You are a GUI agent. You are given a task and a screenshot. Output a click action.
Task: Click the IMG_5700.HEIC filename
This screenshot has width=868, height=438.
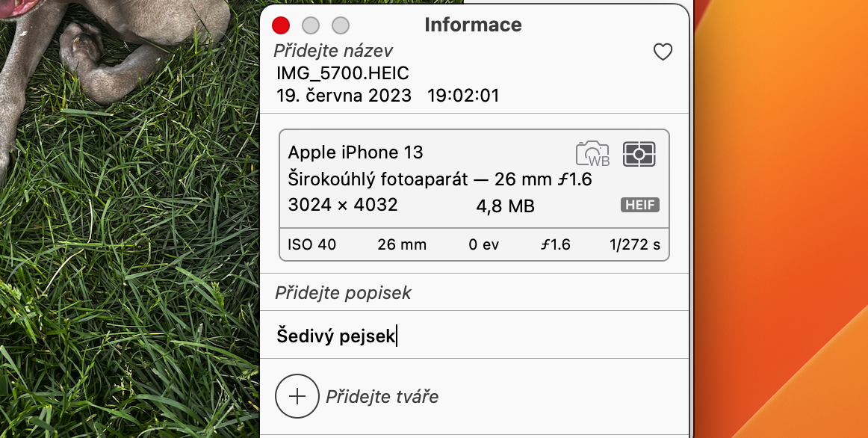point(342,73)
